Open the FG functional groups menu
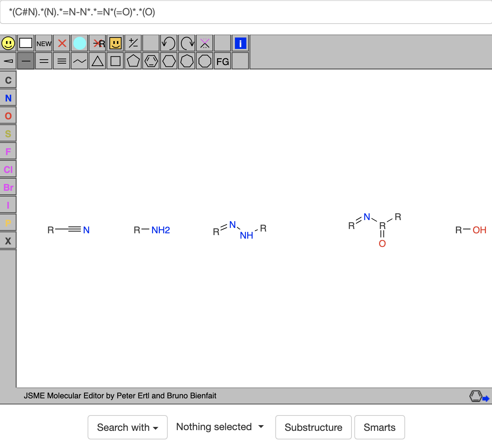 (222, 61)
